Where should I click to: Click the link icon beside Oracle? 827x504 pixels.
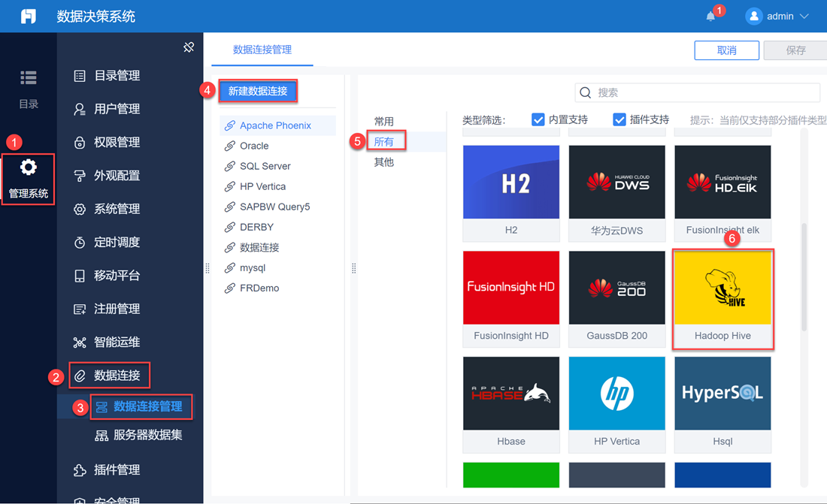229,146
